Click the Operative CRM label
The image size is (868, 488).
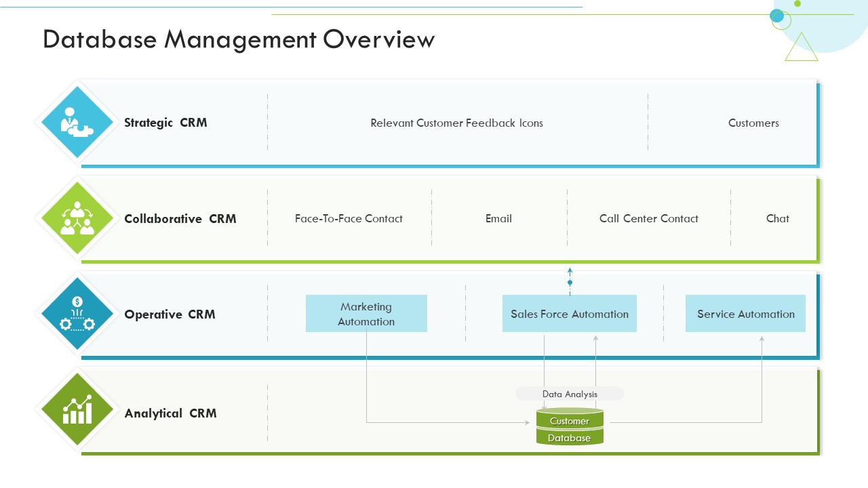click(170, 314)
